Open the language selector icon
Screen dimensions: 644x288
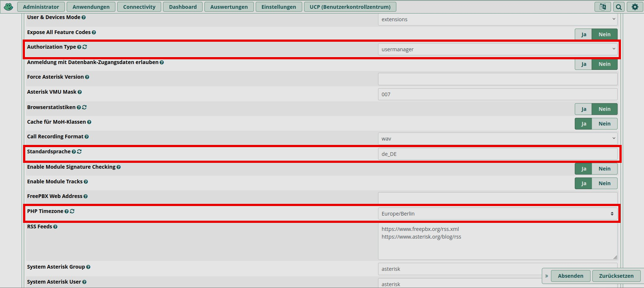pos(602,7)
